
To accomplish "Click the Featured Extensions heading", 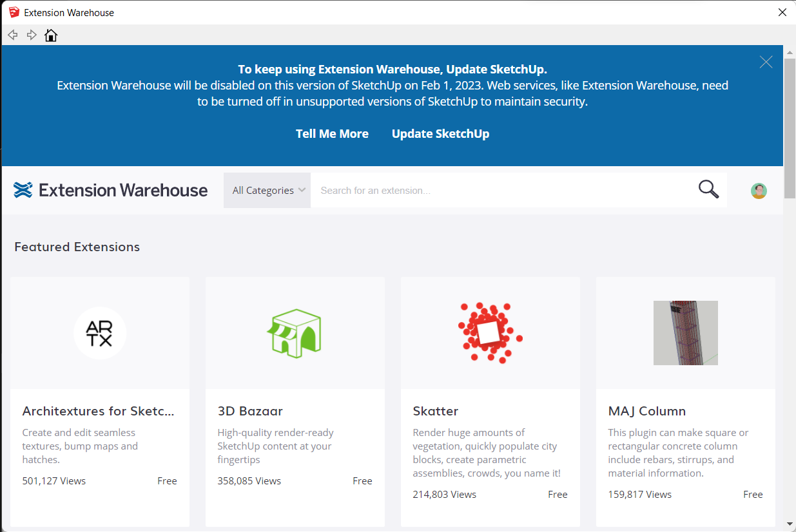I will point(77,247).
